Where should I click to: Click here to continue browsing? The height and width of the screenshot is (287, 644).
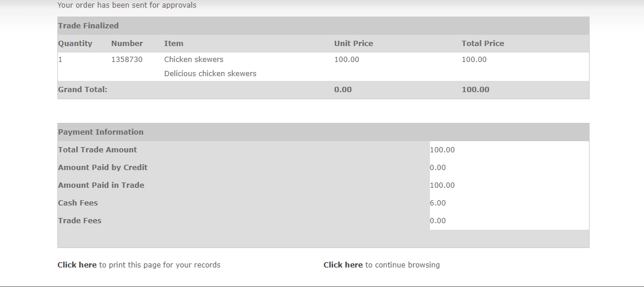point(343,265)
